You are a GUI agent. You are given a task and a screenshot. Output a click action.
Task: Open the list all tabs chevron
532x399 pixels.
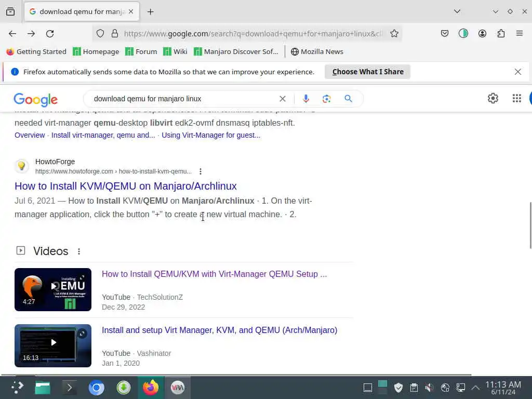[x=457, y=11]
